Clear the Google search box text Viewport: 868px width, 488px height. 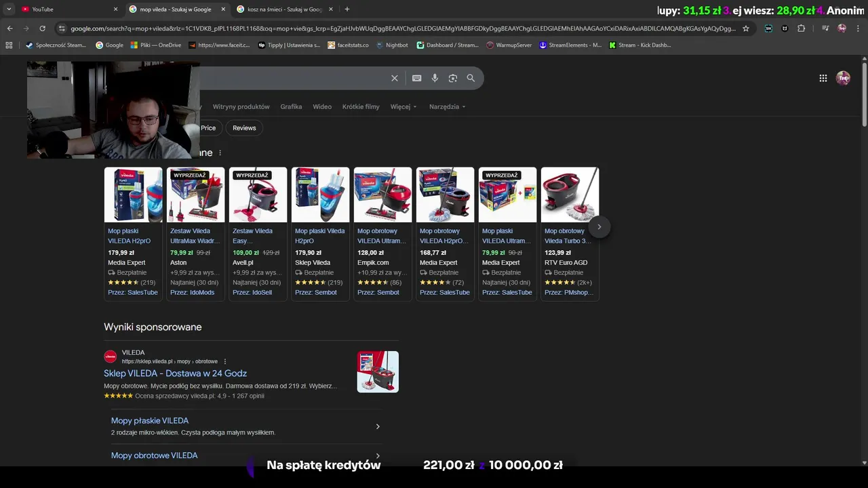[x=395, y=78]
